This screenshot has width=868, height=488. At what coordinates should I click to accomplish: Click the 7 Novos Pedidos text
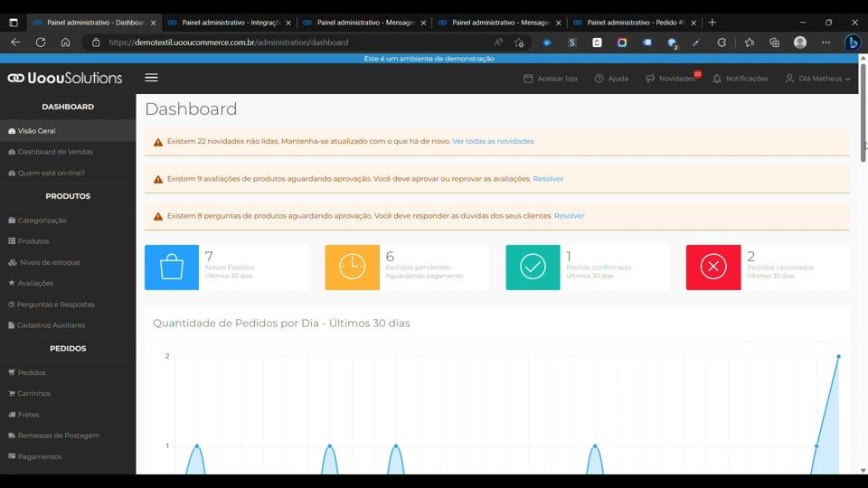tap(230, 265)
